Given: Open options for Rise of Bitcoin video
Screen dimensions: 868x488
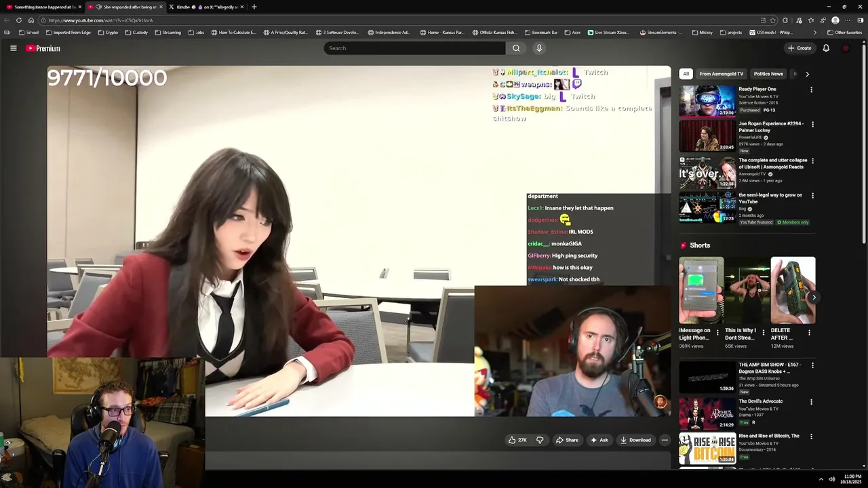Looking at the screenshot, I should 812,437.
